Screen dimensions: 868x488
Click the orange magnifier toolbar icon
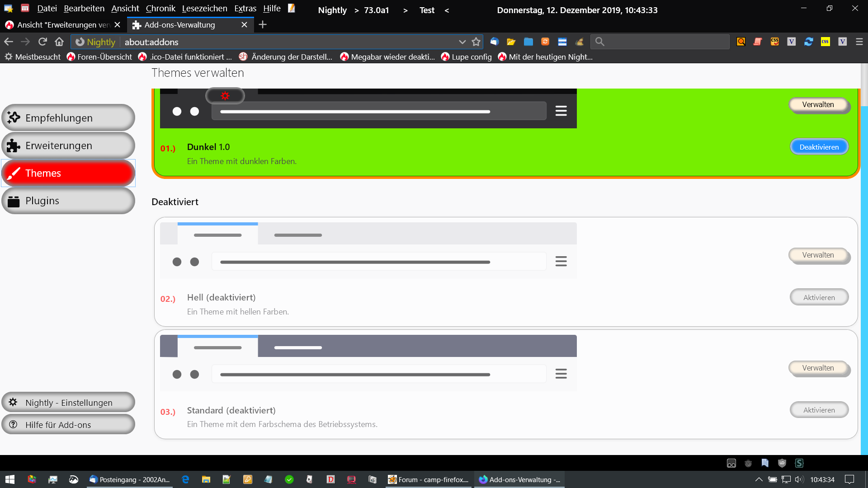[741, 42]
